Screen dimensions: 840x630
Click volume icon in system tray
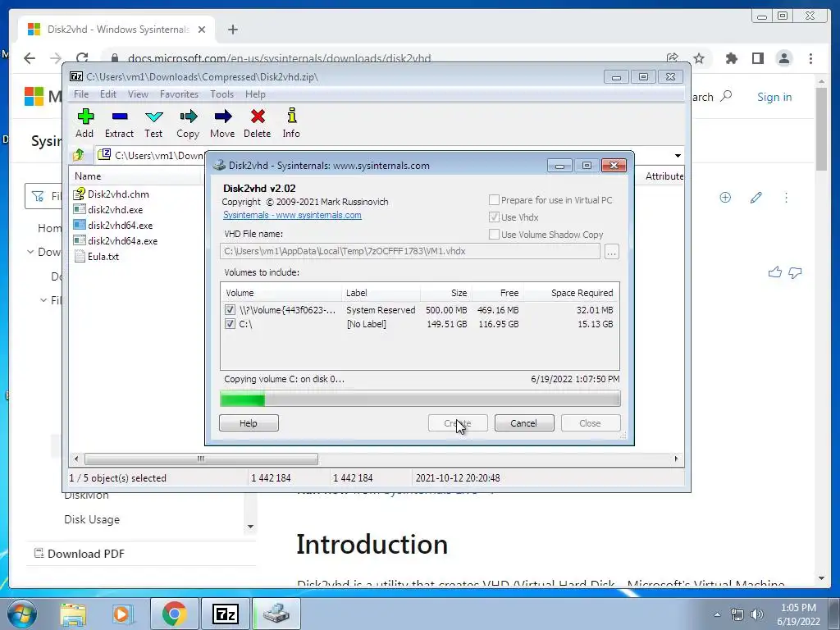coord(757,614)
